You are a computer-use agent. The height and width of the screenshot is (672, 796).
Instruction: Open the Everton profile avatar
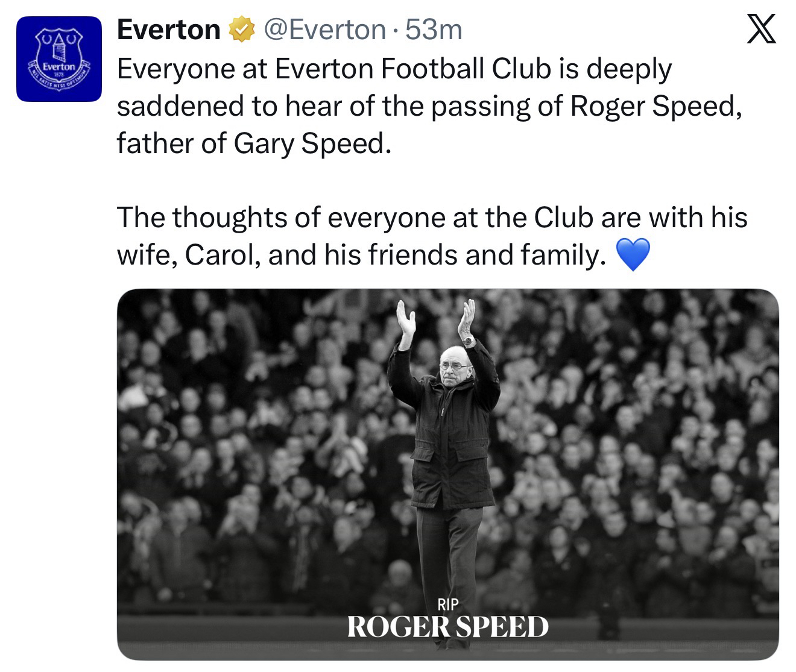[58, 58]
